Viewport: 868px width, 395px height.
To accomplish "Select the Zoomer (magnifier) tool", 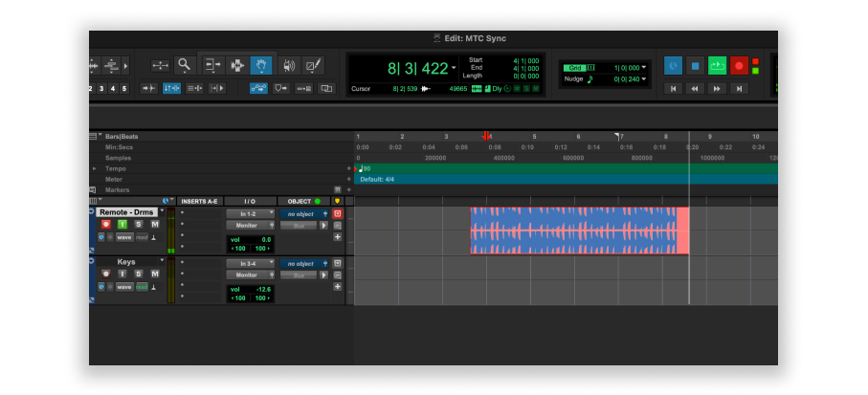I will click(x=185, y=65).
